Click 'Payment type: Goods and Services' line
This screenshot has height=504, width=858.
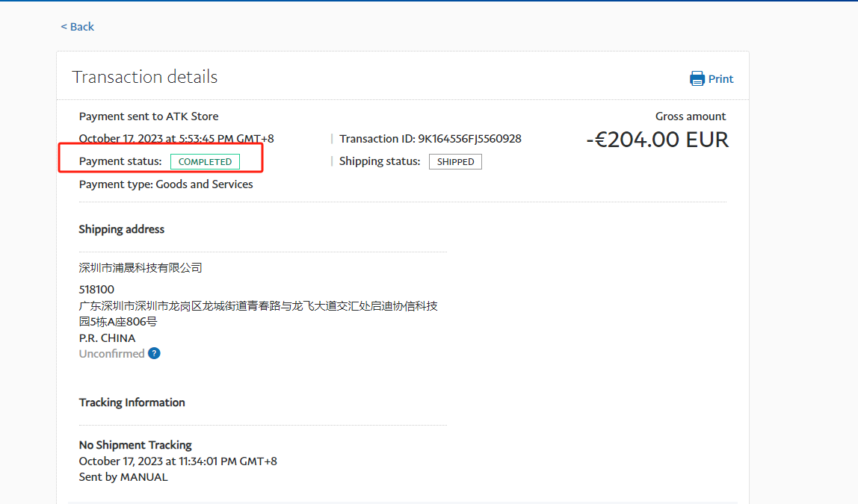tap(166, 184)
